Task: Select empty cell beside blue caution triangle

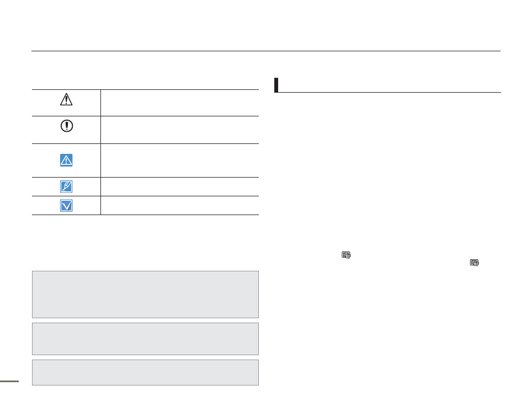Action: coord(179,160)
